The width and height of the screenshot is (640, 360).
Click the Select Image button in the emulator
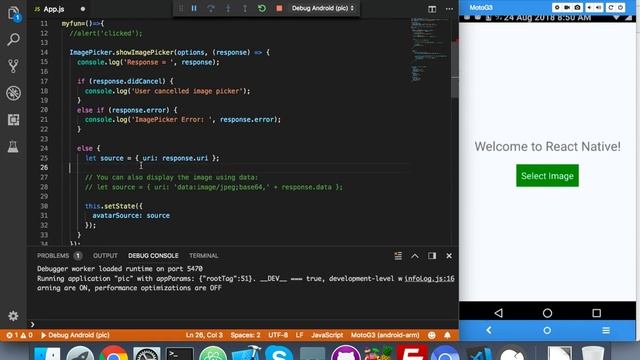click(x=547, y=176)
